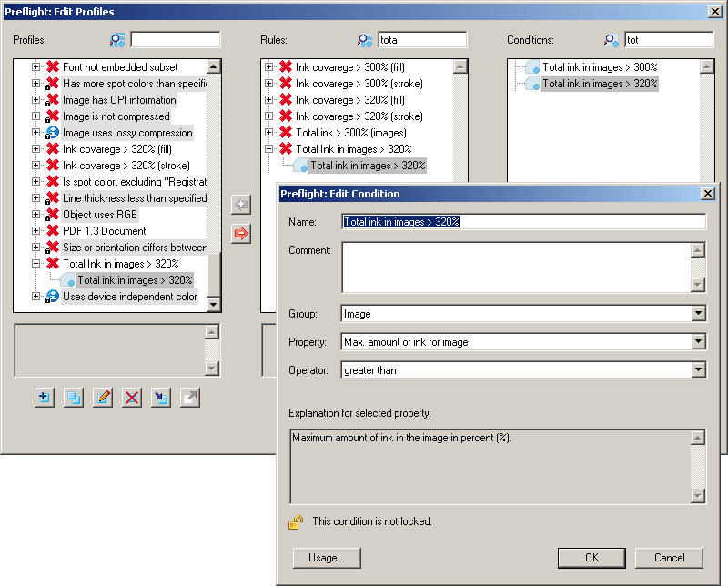The height and width of the screenshot is (586, 728).
Task: Open the Operator dropdown showing greater than
Action: [x=698, y=370]
